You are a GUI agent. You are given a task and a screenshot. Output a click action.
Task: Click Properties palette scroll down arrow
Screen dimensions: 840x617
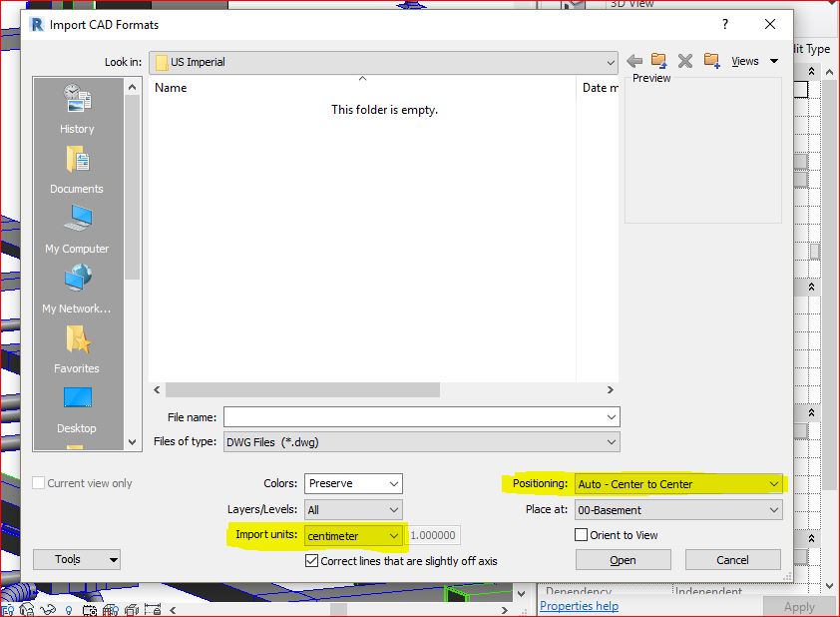[830, 586]
